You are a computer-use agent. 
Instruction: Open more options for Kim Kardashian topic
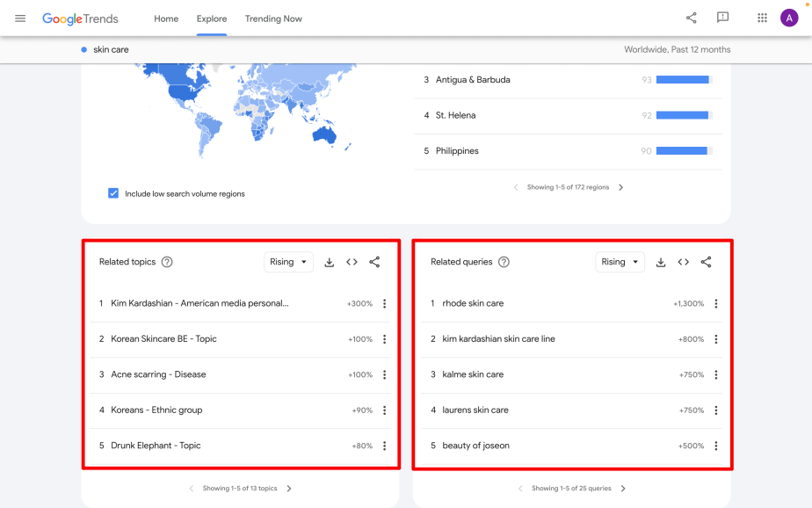[x=384, y=303]
